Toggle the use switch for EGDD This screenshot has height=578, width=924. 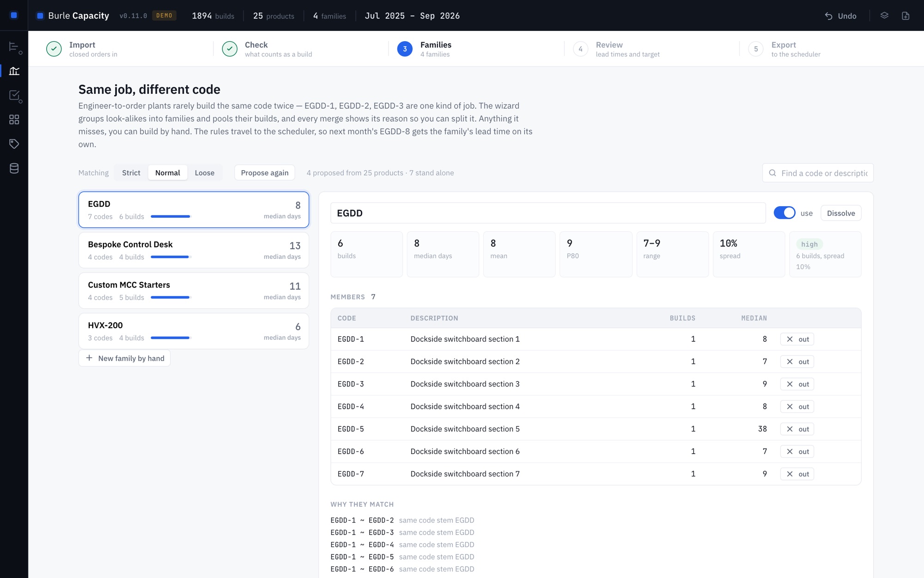pos(784,213)
